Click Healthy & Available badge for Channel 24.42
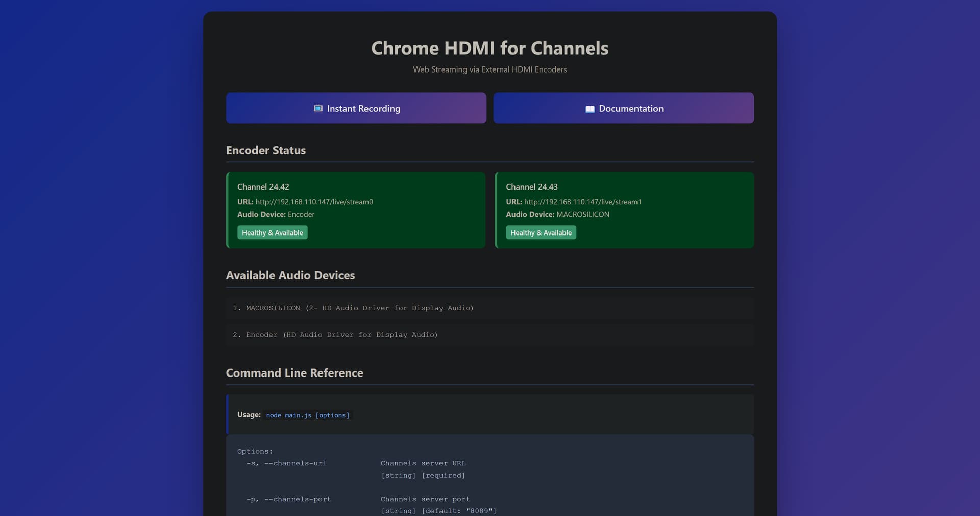Image resolution: width=980 pixels, height=516 pixels. (272, 232)
